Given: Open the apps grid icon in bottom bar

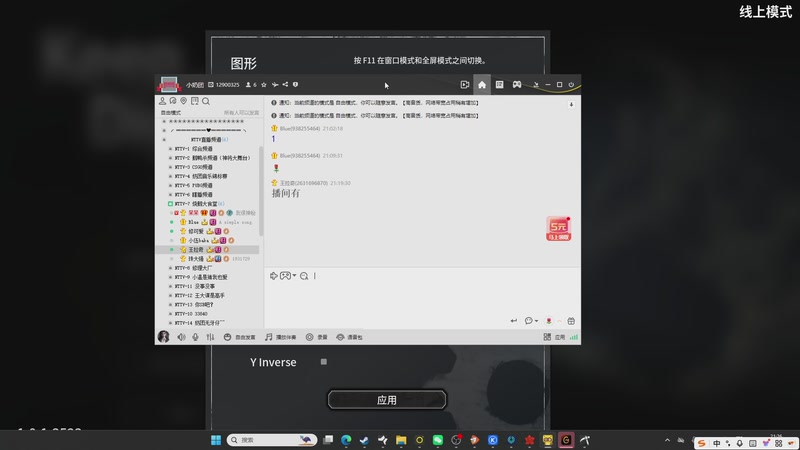Looking at the screenshot, I should point(547,337).
